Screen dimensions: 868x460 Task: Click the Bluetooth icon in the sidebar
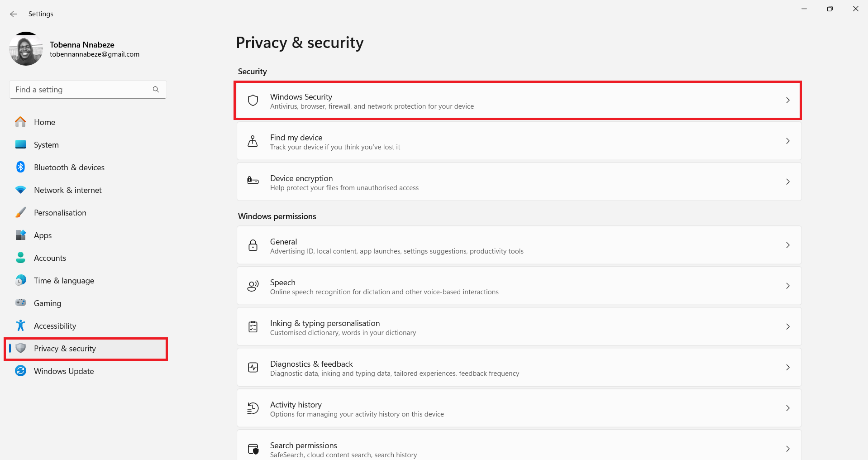pos(20,167)
